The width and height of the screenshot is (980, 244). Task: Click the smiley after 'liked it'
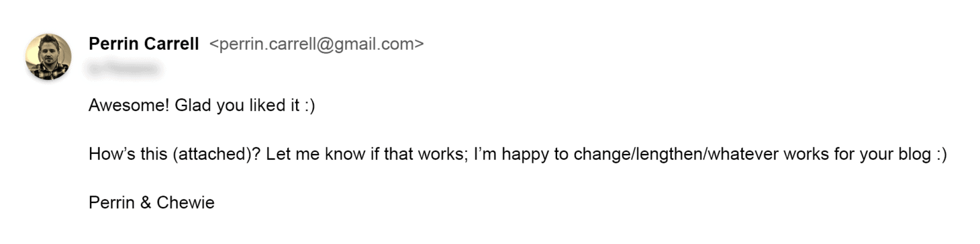[x=309, y=107]
